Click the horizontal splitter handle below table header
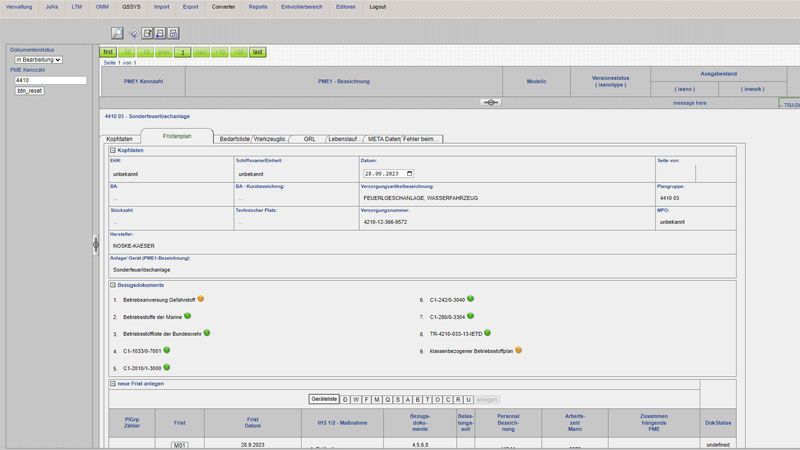800x450 pixels. pyautogui.click(x=491, y=102)
